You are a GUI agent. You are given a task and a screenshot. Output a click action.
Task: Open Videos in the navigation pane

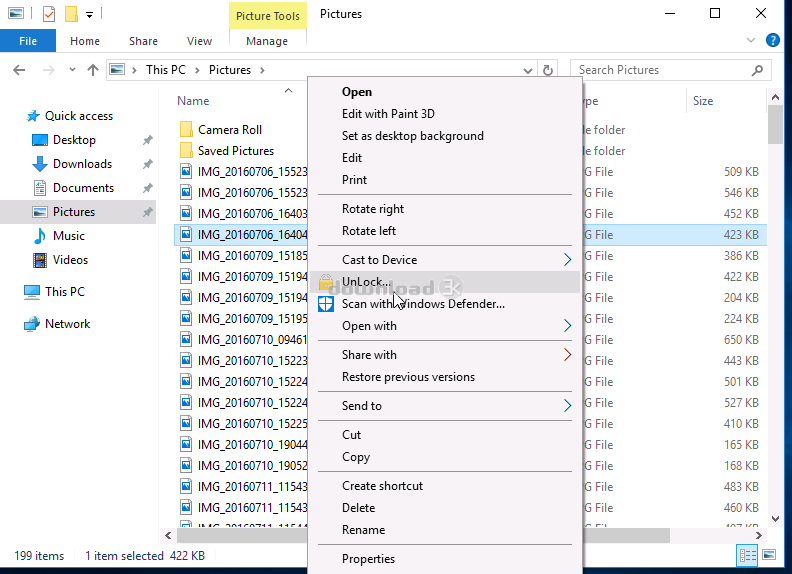(x=70, y=260)
